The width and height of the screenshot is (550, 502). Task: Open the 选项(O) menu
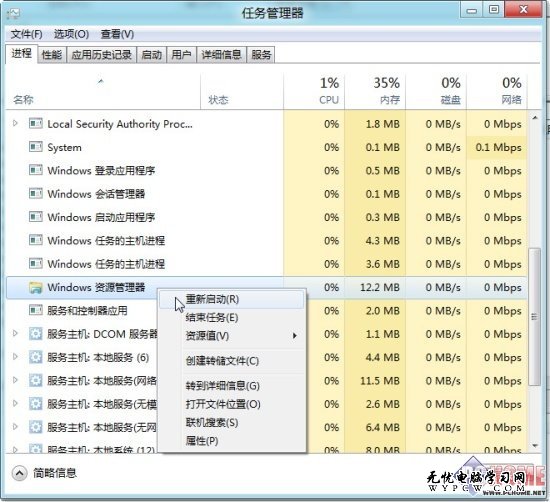click(x=71, y=34)
